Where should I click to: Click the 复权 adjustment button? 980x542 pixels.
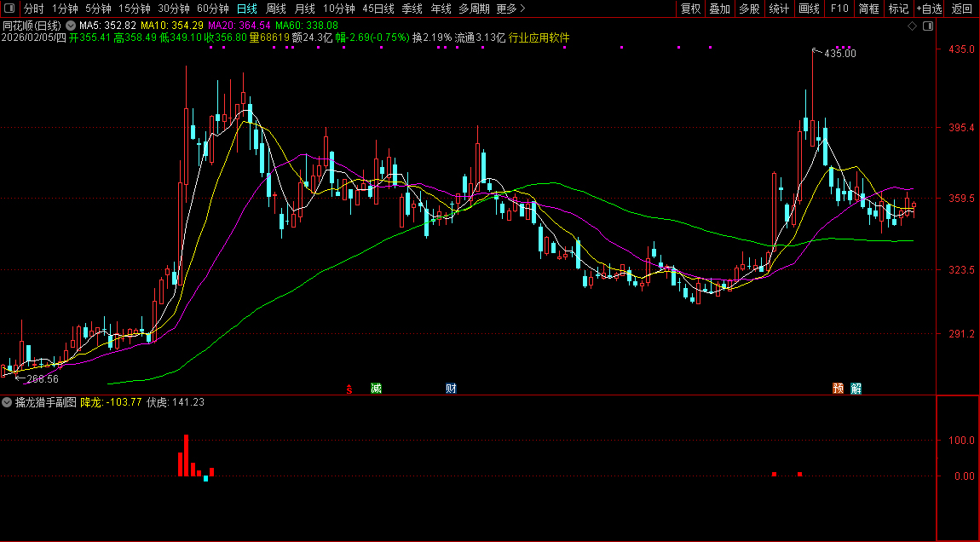pyautogui.click(x=691, y=9)
